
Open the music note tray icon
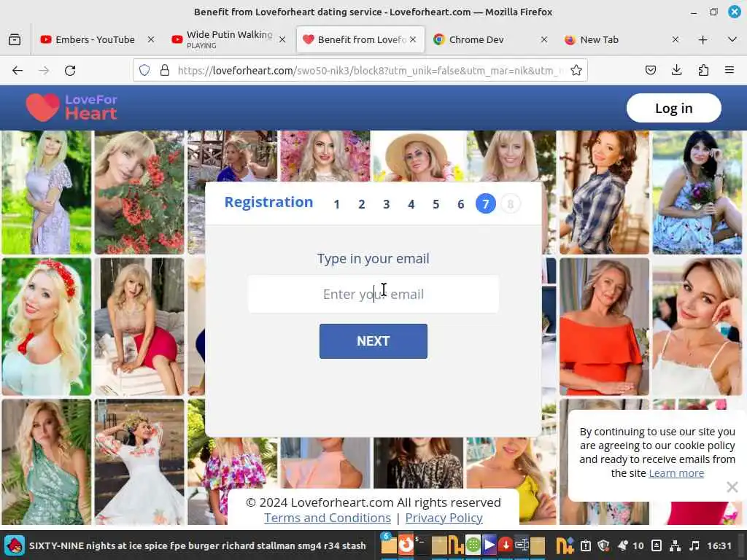[x=694, y=545]
